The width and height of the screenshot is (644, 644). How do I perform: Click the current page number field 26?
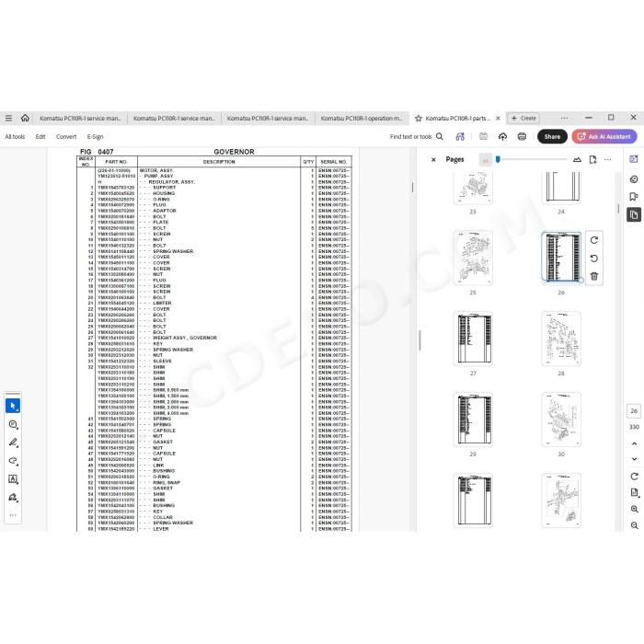pyautogui.click(x=634, y=411)
